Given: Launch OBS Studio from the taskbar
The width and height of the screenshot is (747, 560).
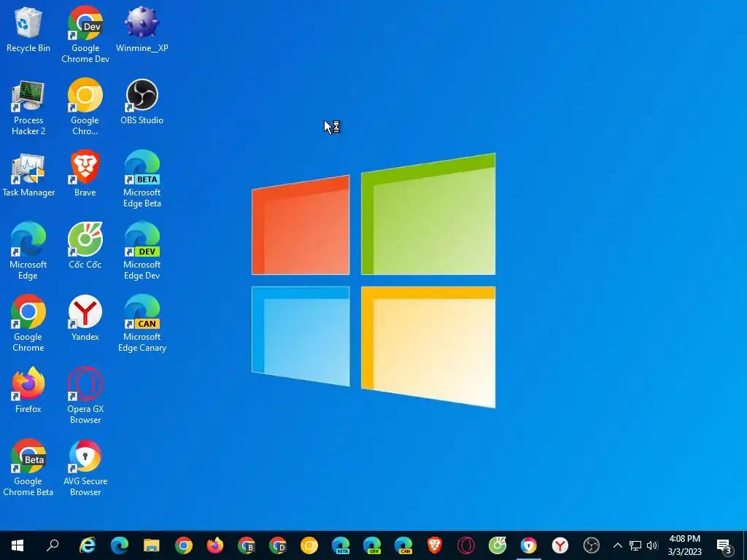Looking at the screenshot, I should tap(591, 545).
